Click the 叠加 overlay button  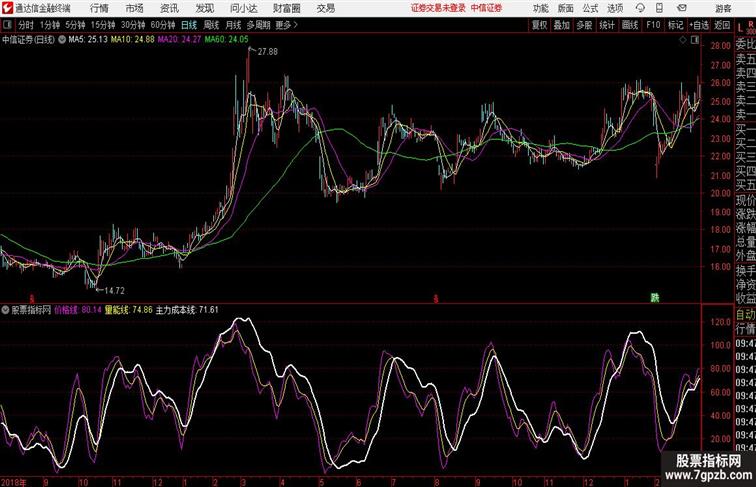click(562, 25)
